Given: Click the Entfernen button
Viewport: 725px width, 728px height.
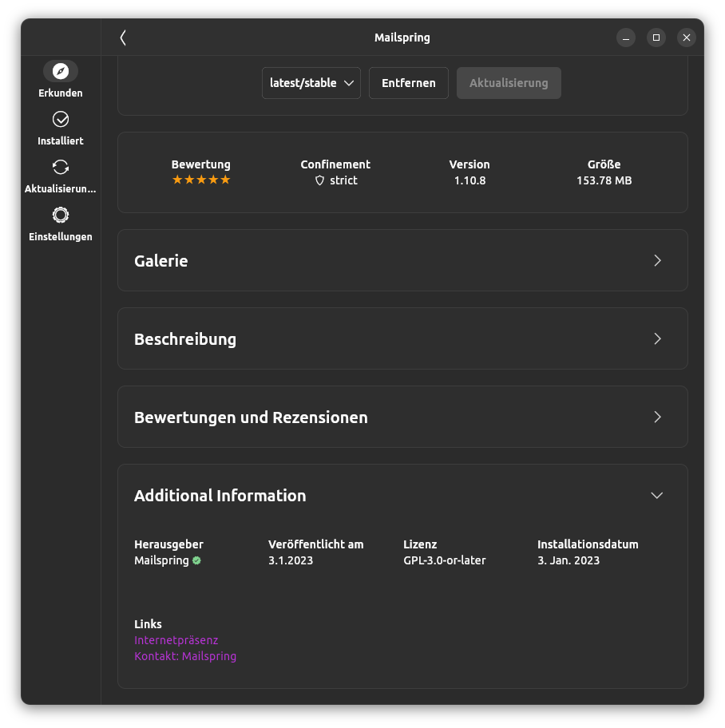Looking at the screenshot, I should (x=408, y=82).
